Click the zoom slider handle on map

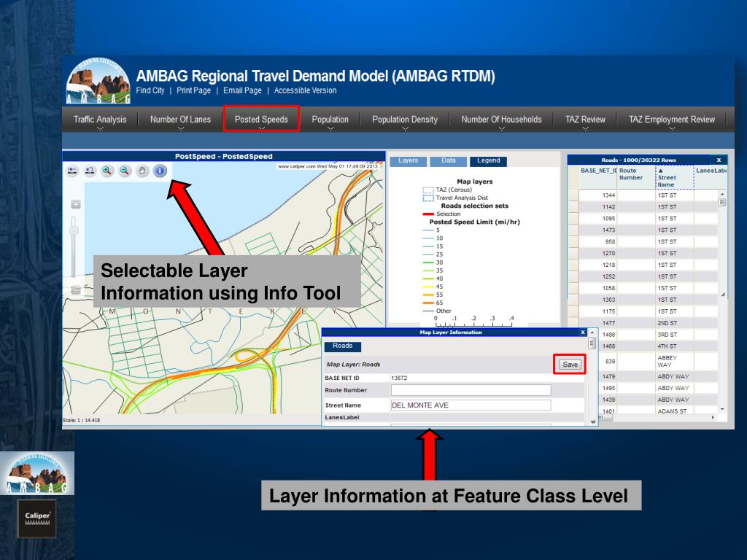[74, 230]
